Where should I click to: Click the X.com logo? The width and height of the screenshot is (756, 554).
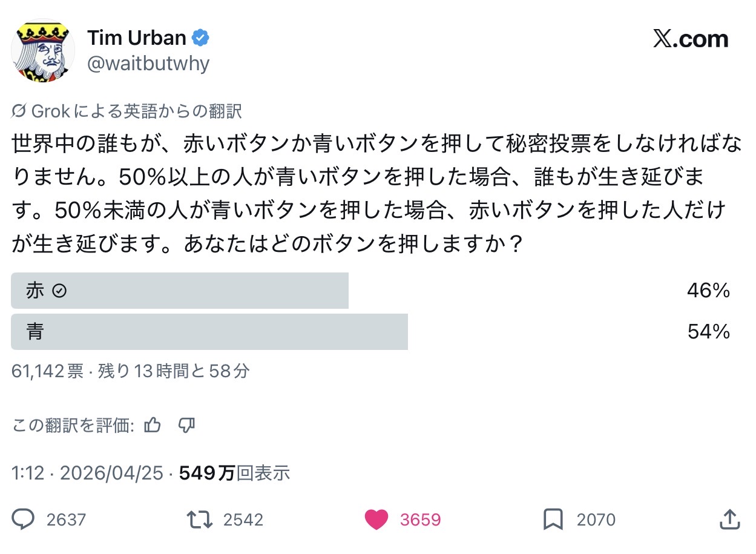(691, 39)
